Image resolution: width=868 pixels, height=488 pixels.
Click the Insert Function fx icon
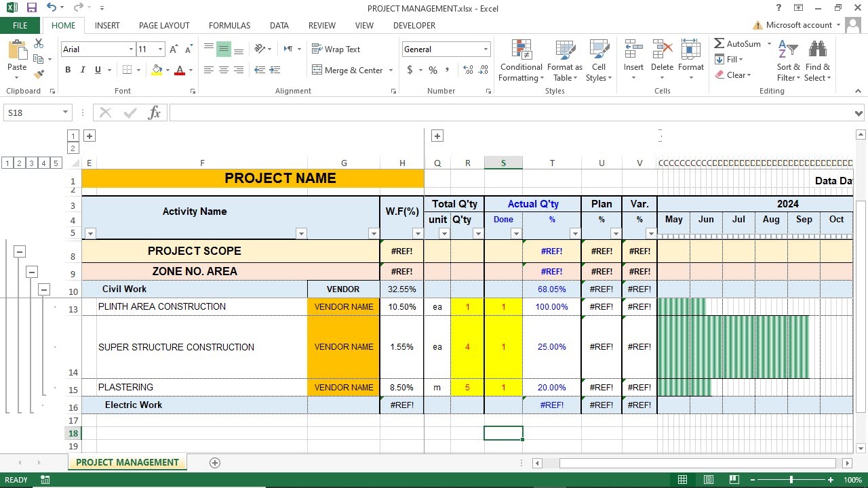coord(154,113)
